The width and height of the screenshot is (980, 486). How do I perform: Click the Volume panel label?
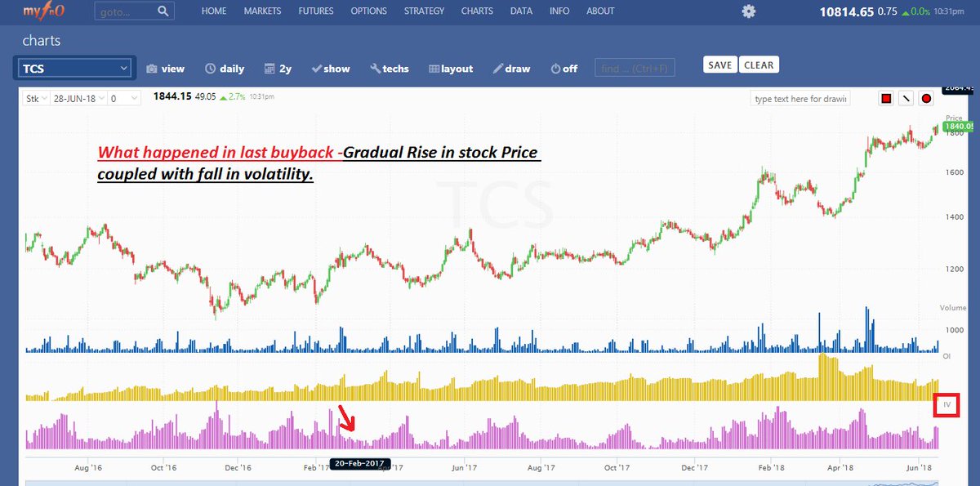click(952, 307)
